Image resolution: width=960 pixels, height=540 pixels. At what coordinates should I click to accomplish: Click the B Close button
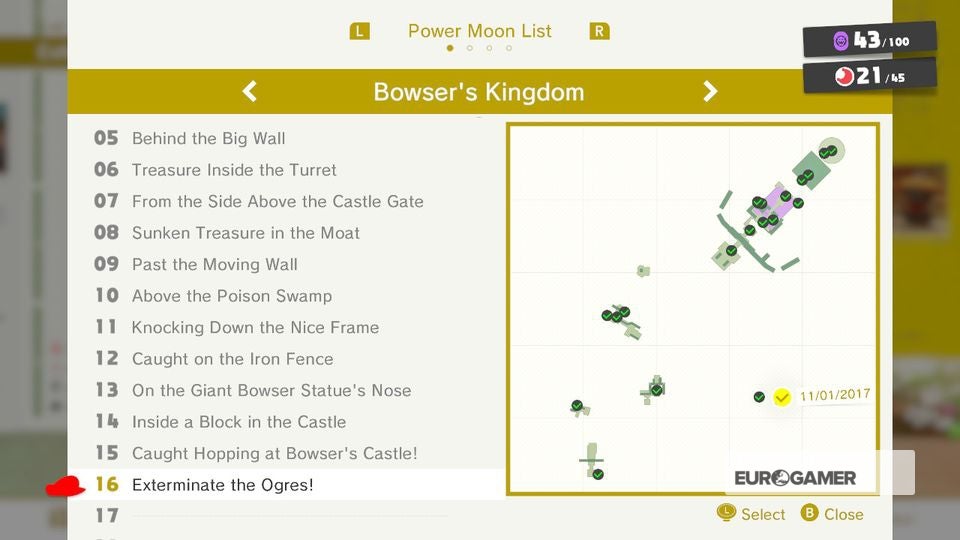point(833,514)
